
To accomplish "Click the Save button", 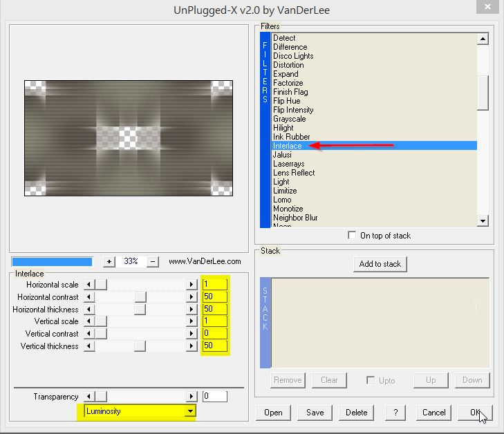I will (315, 413).
